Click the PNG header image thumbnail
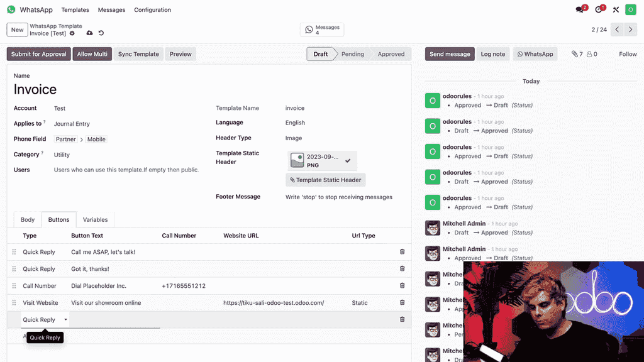 coord(297,161)
